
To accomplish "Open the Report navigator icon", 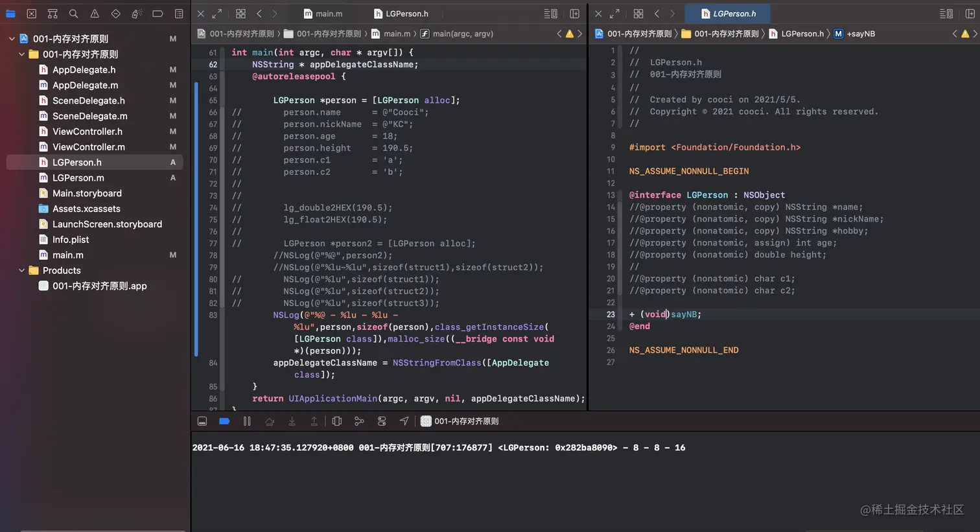I will tap(179, 14).
